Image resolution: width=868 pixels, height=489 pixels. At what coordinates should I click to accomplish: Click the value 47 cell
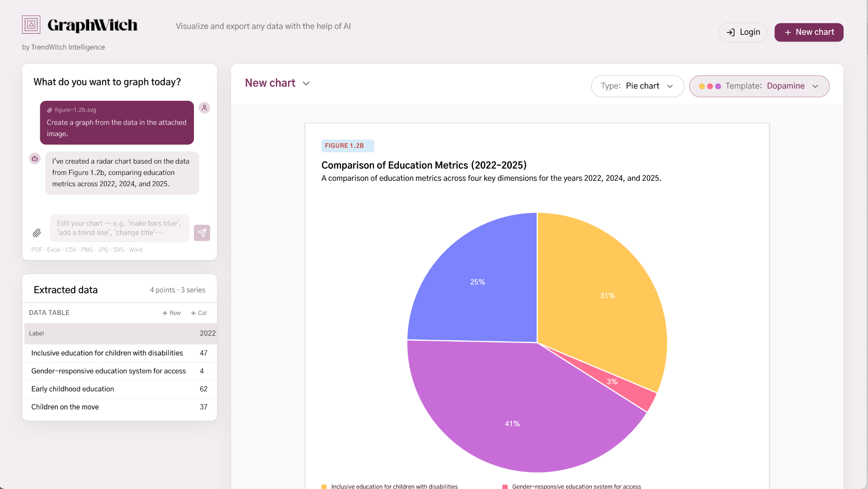pos(204,353)
